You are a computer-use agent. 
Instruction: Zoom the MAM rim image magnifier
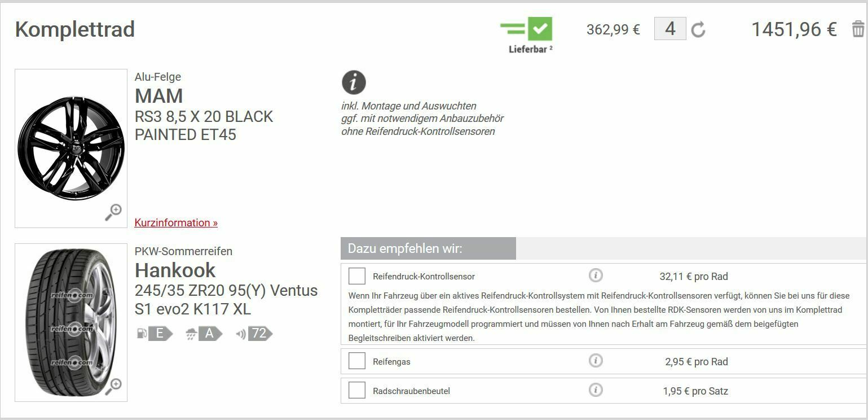pos(113,212)
